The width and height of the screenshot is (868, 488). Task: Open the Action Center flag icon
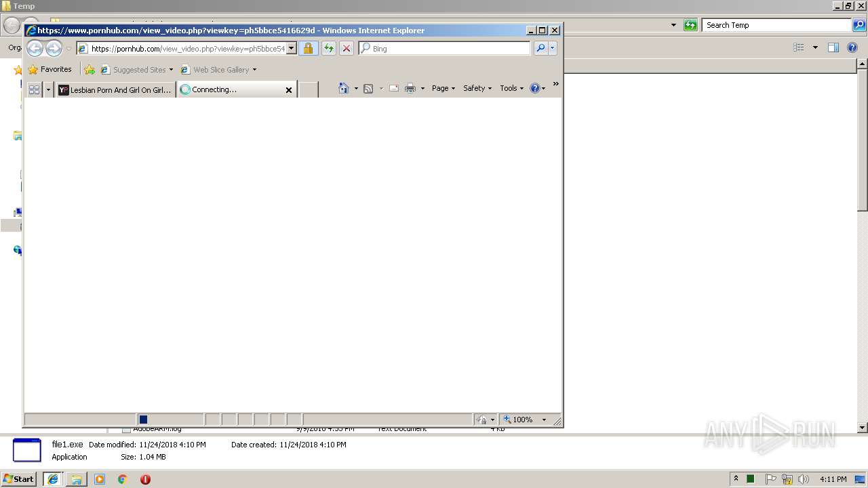[x=770, y=479]
